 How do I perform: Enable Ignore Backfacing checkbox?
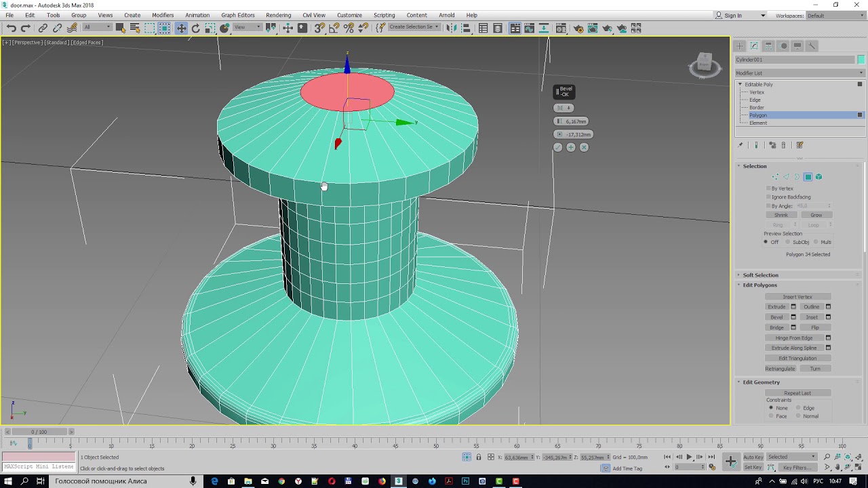coord(768,197)
